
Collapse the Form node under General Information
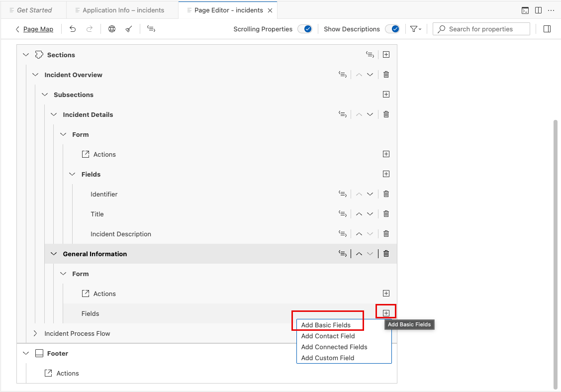coord(63,274)
